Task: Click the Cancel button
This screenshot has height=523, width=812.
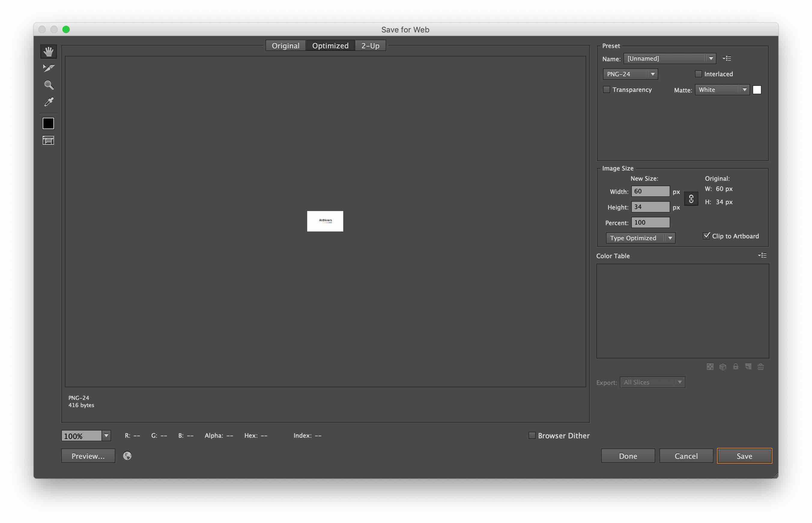Action: tap(686, 456)
